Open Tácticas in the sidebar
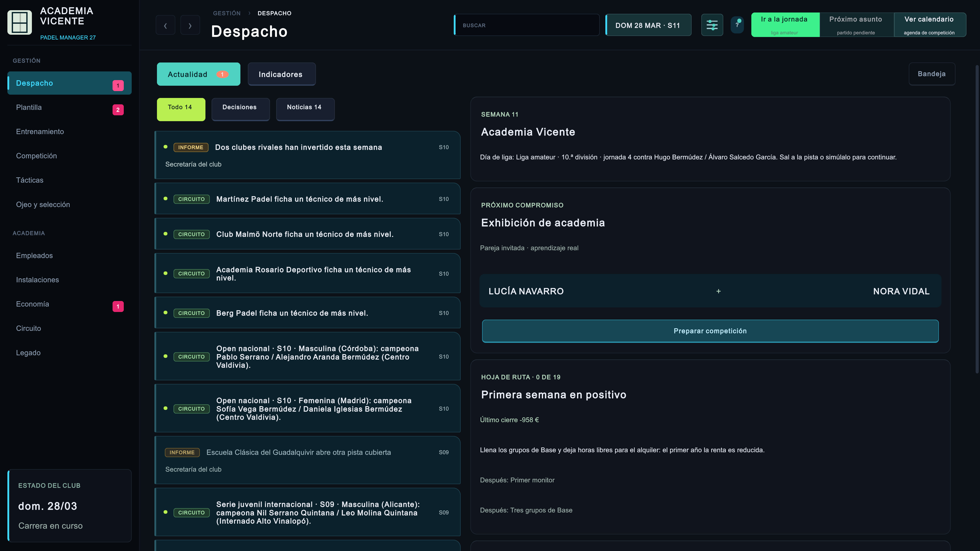The width and height of the screenshot is (980, 551). (x=70, y=180)
